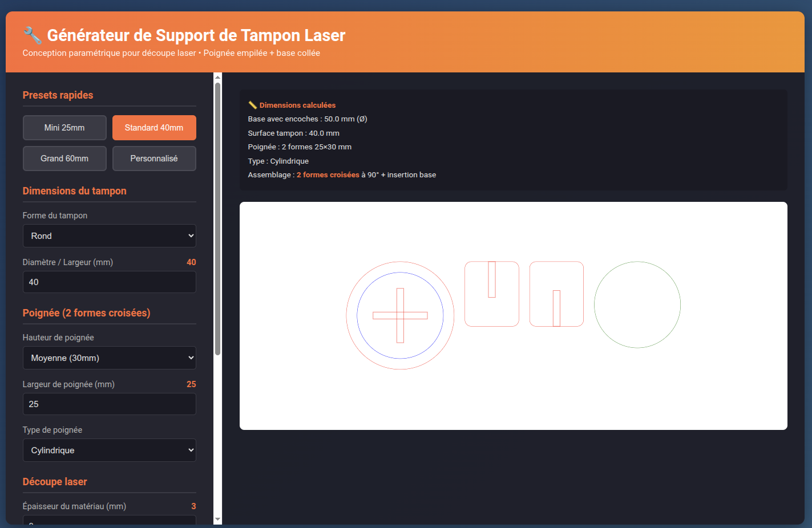The width and height of the screenshot is (812, 528).
Task: Choose the Standard 40mm preset
Action: coord(154,128)
